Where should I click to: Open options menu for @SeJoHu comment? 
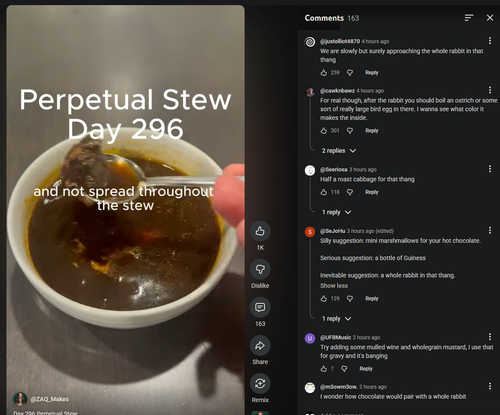[x=490, y=230]
